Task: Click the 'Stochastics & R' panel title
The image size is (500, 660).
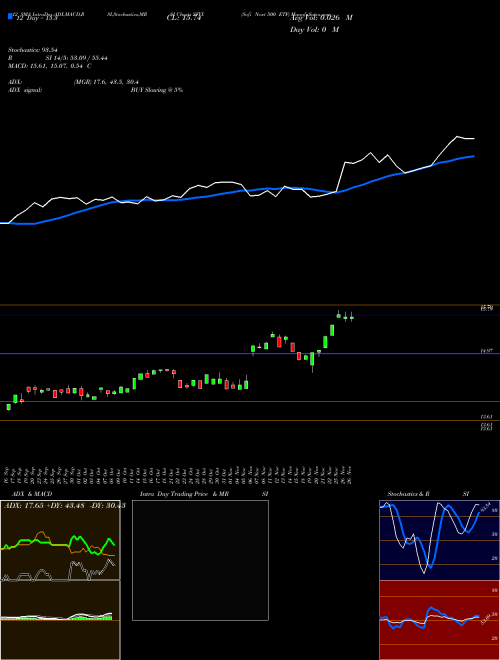Action: [x=409, y=494]
